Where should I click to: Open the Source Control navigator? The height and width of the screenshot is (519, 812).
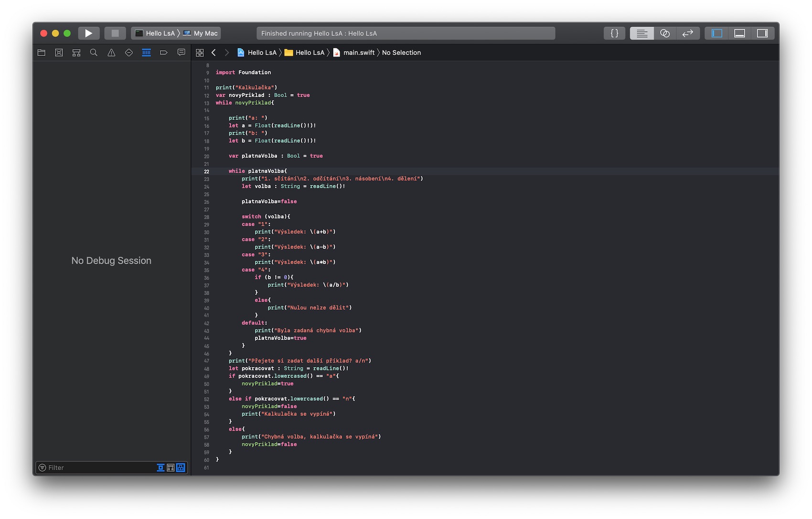point(59,53)
